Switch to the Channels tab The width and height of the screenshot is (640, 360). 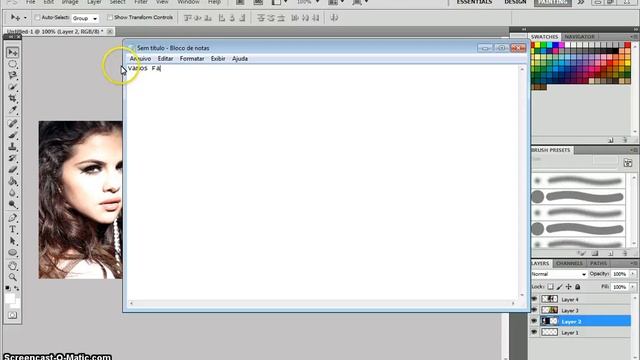(569, 263)
